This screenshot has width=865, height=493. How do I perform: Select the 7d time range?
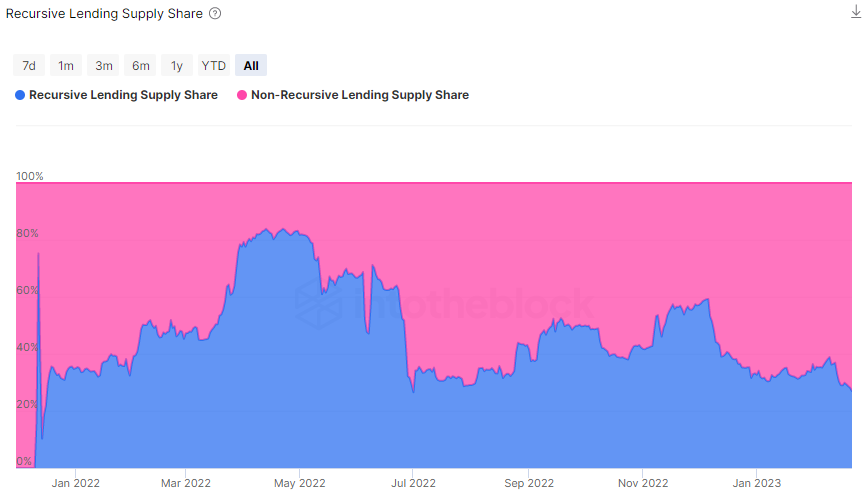29,66
